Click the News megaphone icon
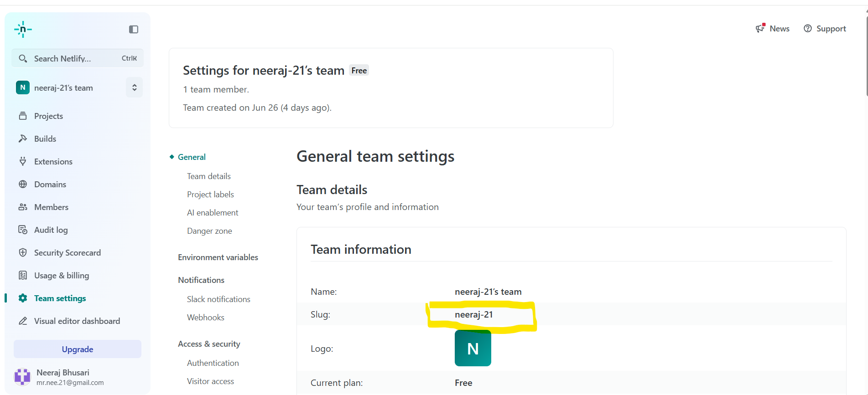 [x=760, y=28]
